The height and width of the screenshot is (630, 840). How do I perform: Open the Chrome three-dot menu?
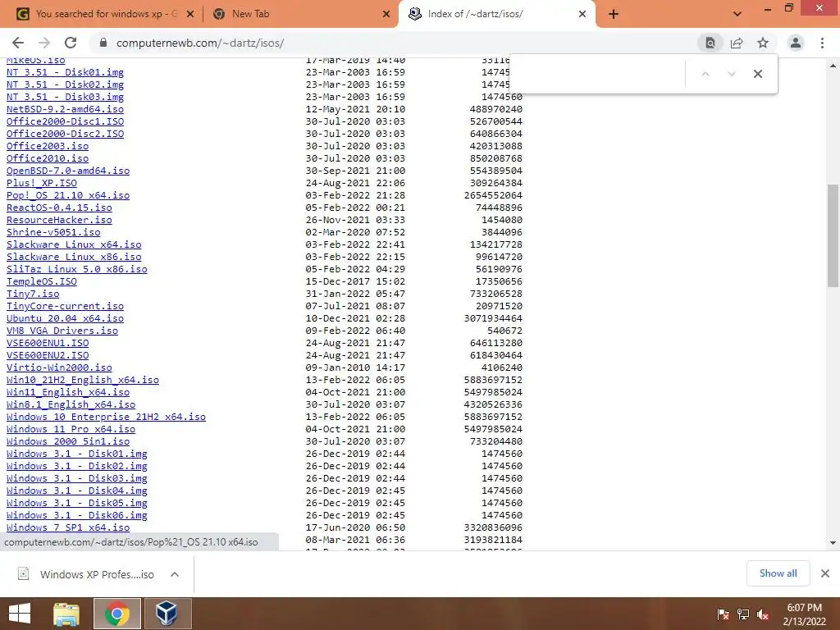[x=822, y=43]
